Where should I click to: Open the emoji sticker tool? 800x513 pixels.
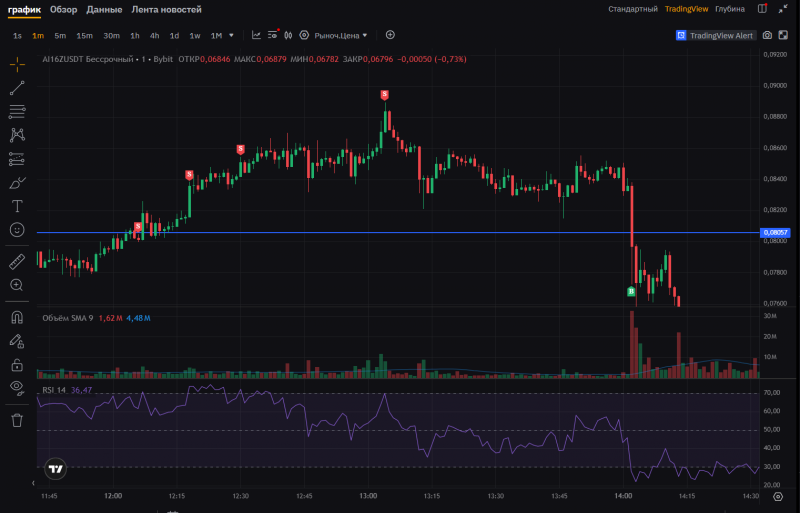click(17, 230)
